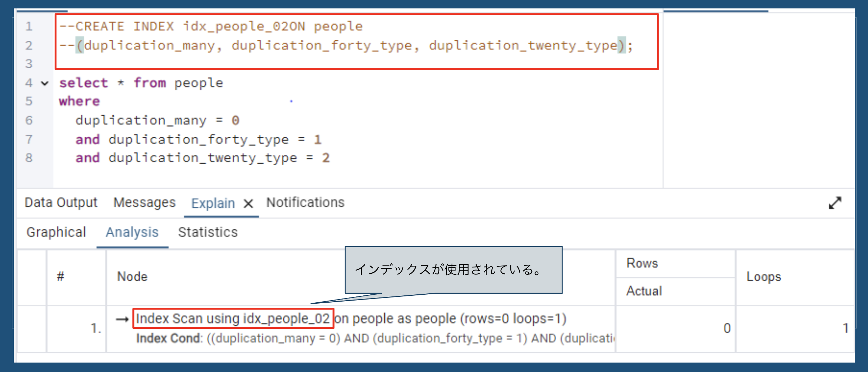
Task: Open the Messages tab
Action: pyautogui.click(x=145, y=203)
